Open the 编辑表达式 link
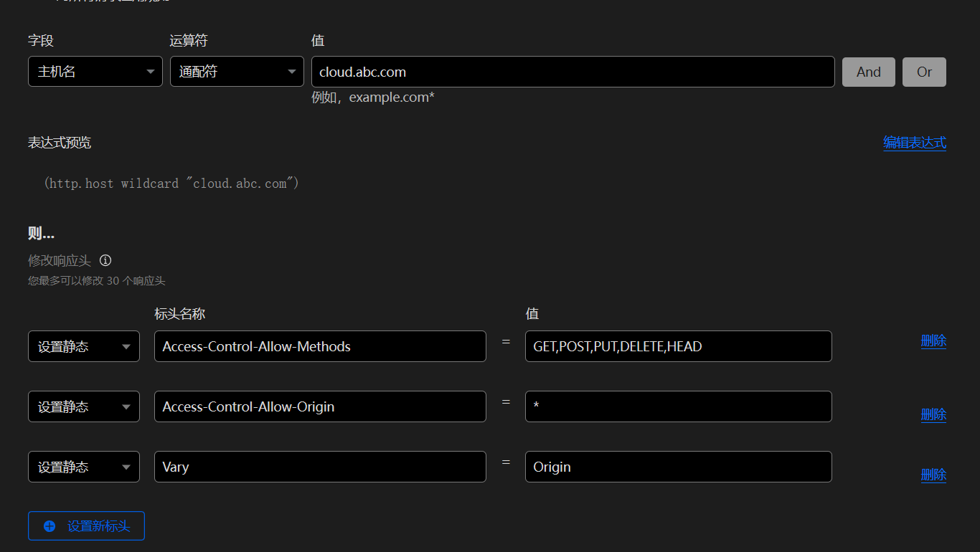This screenshot has width=980, height=552. pos(915,143)
